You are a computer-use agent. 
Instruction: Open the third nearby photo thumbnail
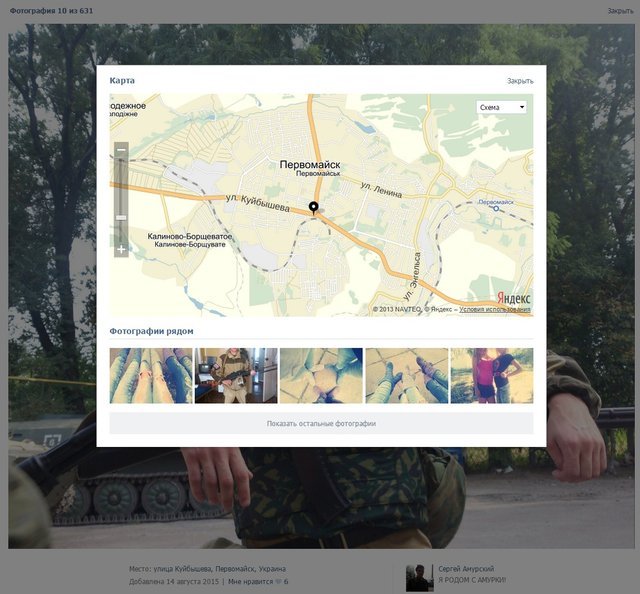(321, 376)
